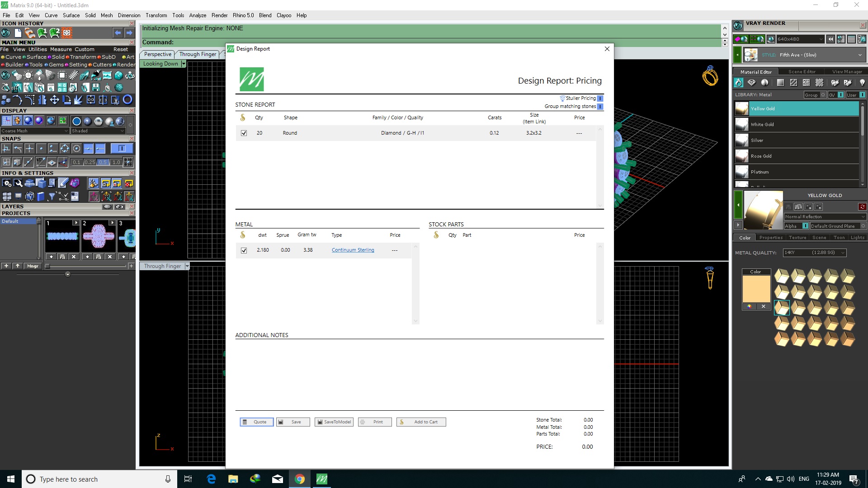Open the Continuum Sterling link
The width and height of the screenshot is (868, 488).
pos(353,250)
